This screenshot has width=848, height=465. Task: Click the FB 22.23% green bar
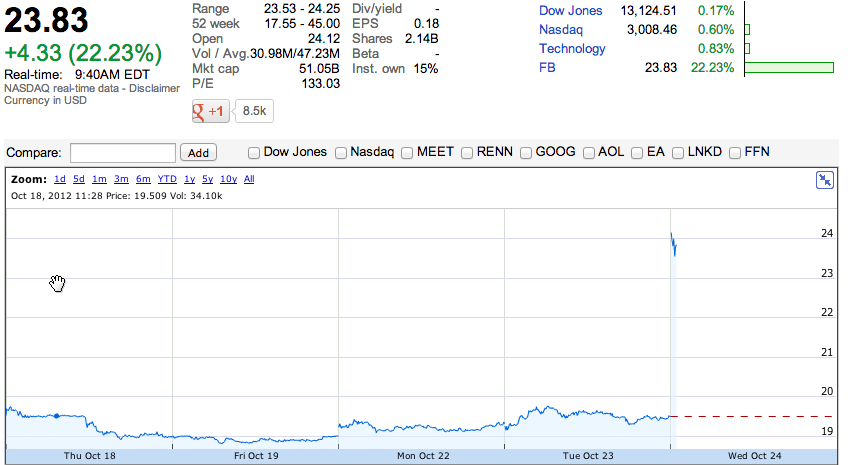[x=789, y=68]
